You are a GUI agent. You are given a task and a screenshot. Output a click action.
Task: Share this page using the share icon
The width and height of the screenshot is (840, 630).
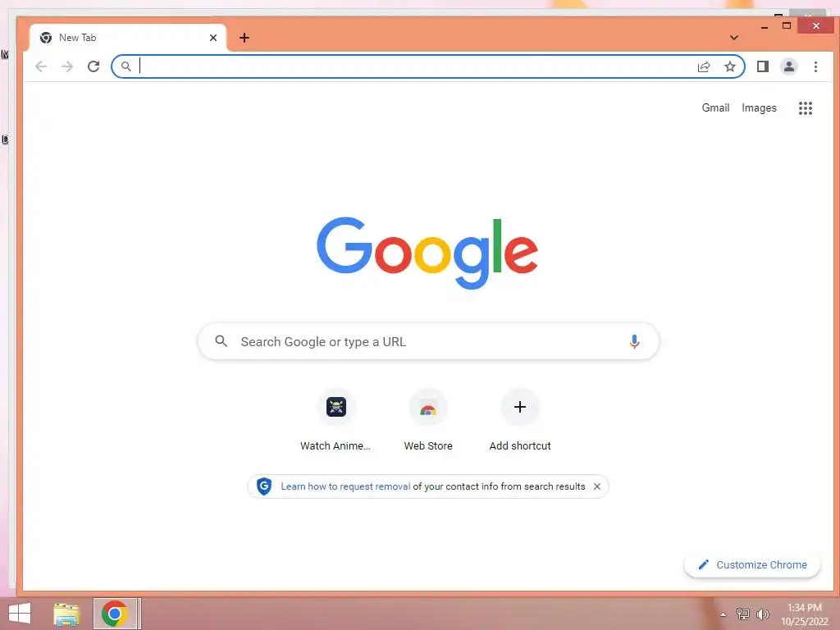point(704,66)
